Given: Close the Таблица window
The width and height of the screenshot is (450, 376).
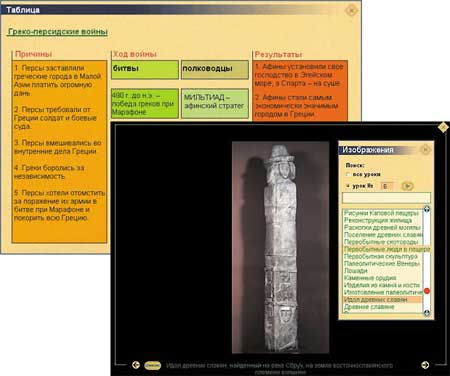Looking at the screenshot, I should pyautogui.click(x=351, y=10).
